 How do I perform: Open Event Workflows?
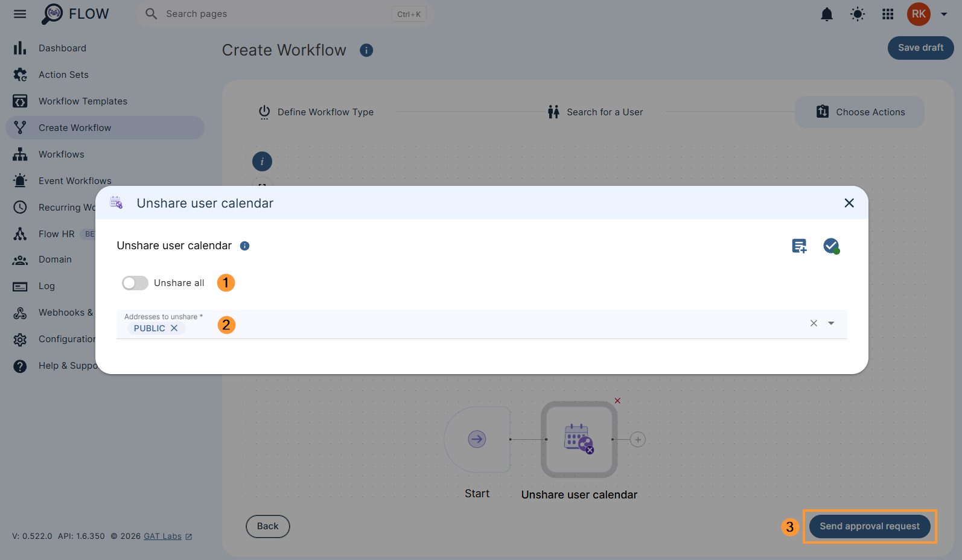click(x=105, y=180)
